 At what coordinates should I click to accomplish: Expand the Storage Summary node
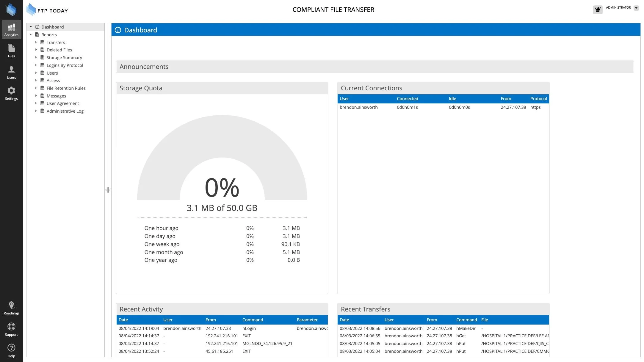(36, 57)
